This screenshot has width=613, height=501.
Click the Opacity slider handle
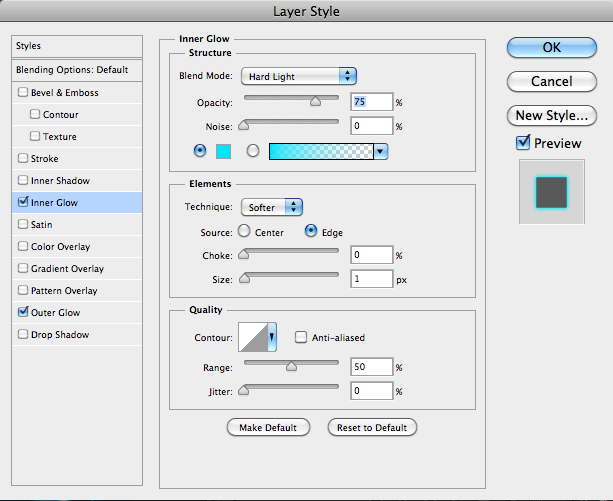tap(316, 99)
